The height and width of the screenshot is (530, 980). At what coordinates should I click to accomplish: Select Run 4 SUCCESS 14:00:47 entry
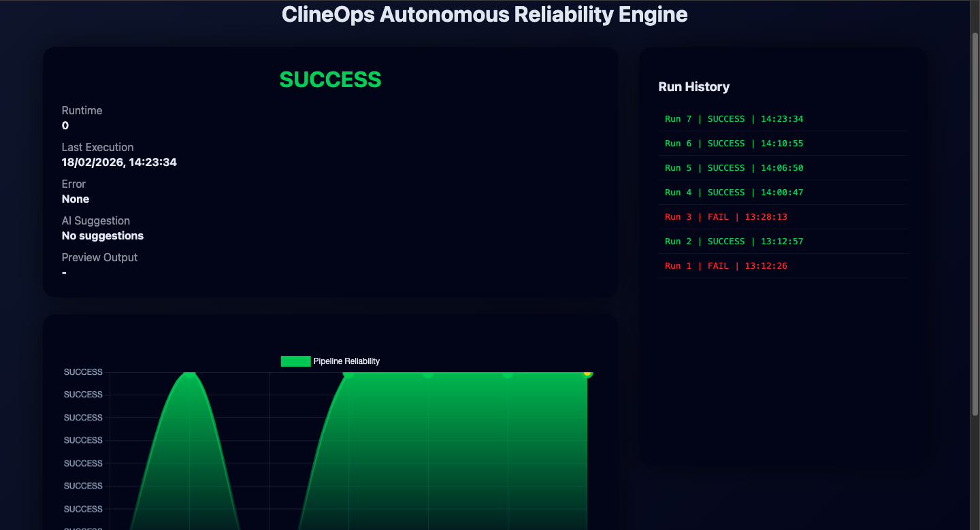click(x=783, y=193)
